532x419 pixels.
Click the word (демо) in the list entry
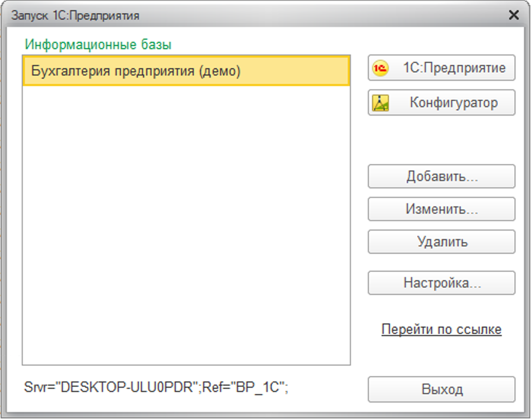tap(220, 71)
